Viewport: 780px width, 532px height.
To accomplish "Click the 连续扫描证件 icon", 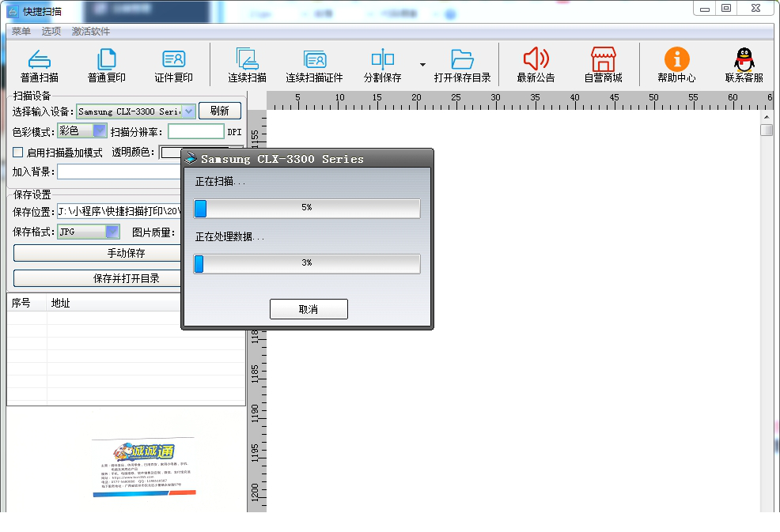I will tap(314, 60).
